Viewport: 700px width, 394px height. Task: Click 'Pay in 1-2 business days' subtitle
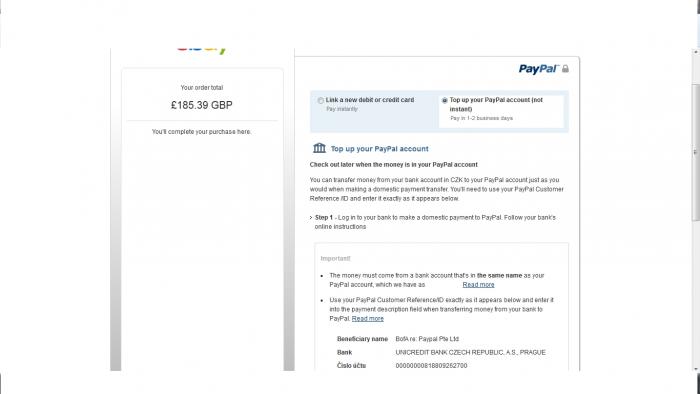[481, 118]
